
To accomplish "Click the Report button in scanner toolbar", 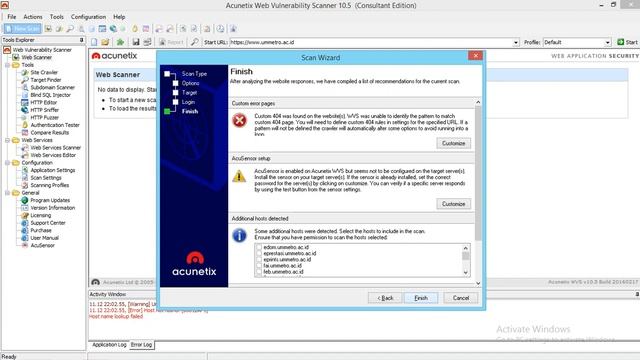I will 171,42.
